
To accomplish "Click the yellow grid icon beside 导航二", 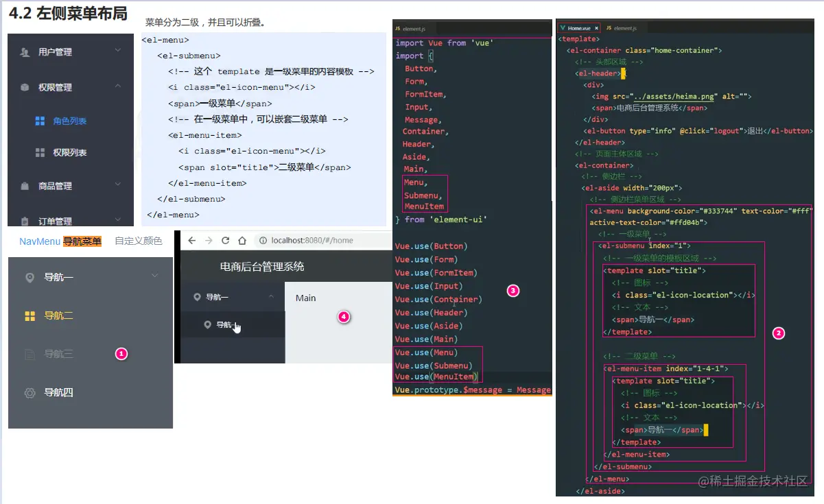I will (30, 316).
